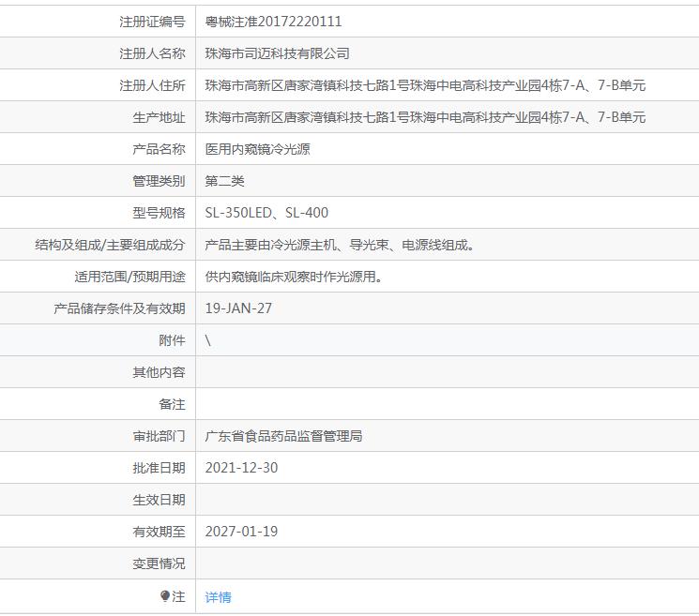Select expiry date 2027-01-19
This screenshot has height=616, width=699.
tap(241, 532)
